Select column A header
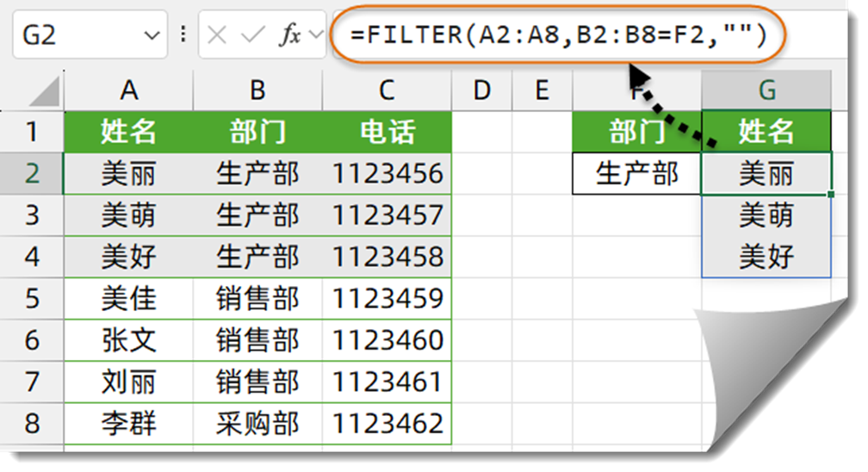Screen dimensions: 868x472 (x=129, y=90)
